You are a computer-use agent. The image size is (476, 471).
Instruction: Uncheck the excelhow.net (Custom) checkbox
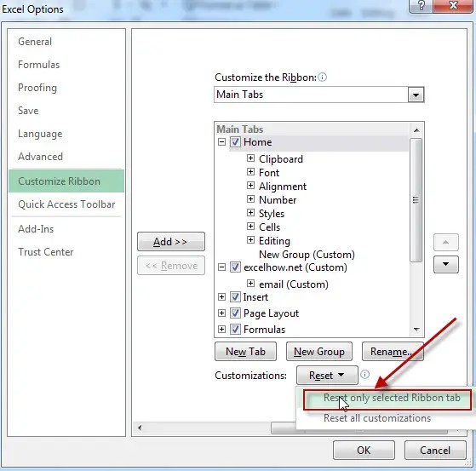coord(235,267)
